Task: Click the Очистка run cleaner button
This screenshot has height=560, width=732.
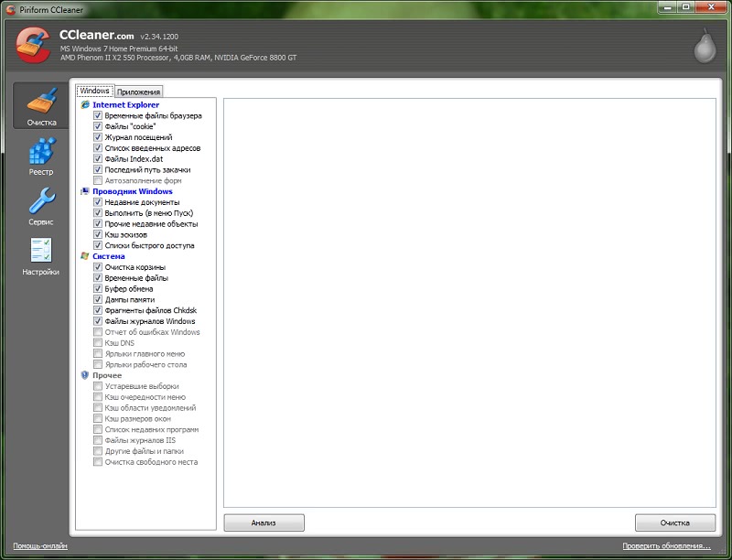Action: [x=675, y=522]
